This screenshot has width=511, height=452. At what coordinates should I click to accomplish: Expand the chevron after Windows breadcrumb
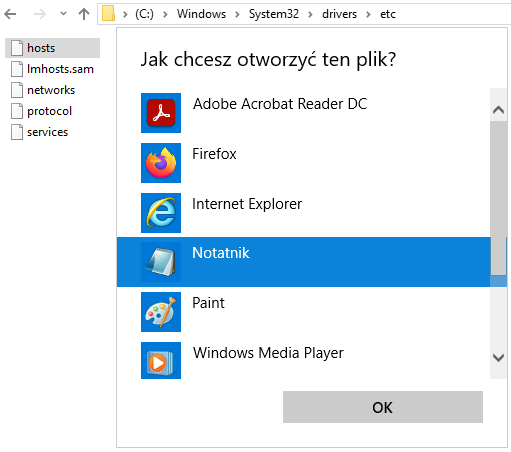(237, 14)
